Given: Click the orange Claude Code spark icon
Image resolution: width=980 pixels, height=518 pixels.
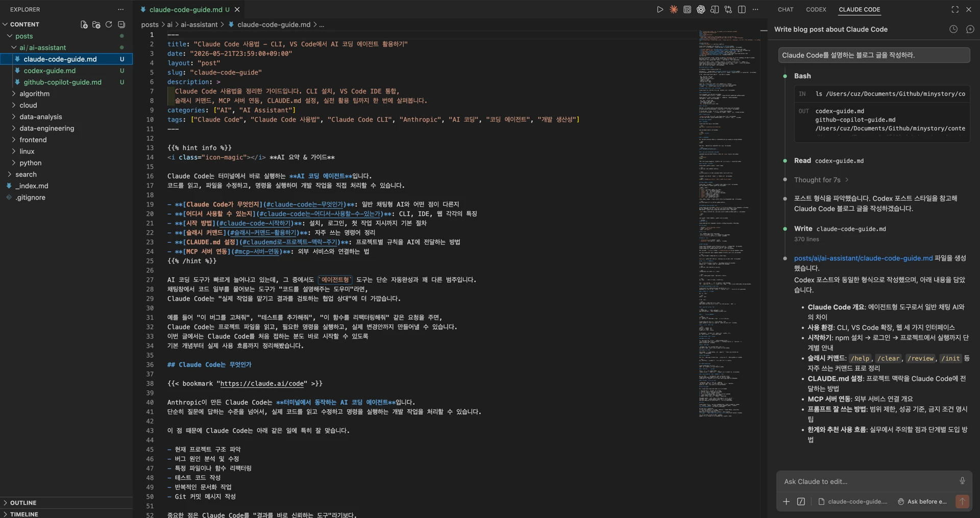Looking at the screenshot, I should pyautogui.click(x=674, y=10).
